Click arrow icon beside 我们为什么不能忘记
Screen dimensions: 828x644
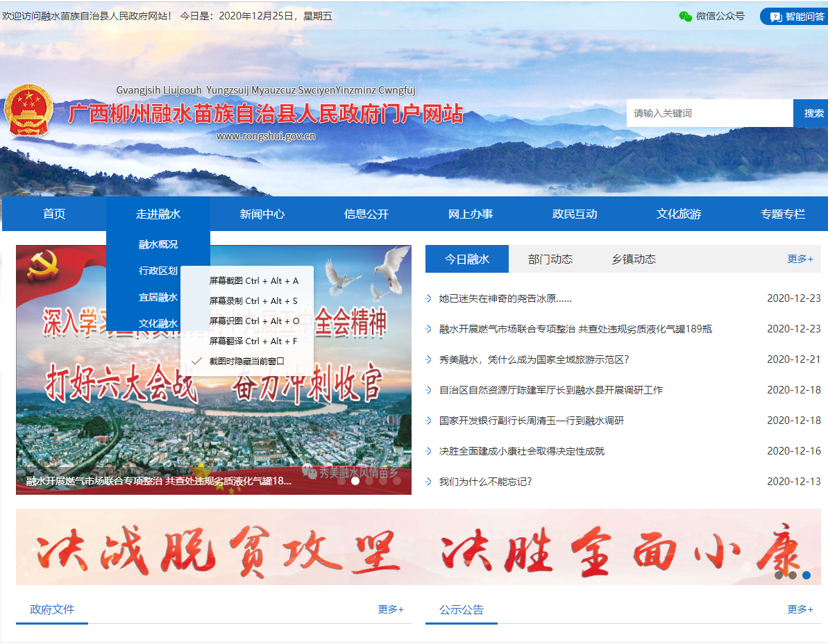coord(429,482)
